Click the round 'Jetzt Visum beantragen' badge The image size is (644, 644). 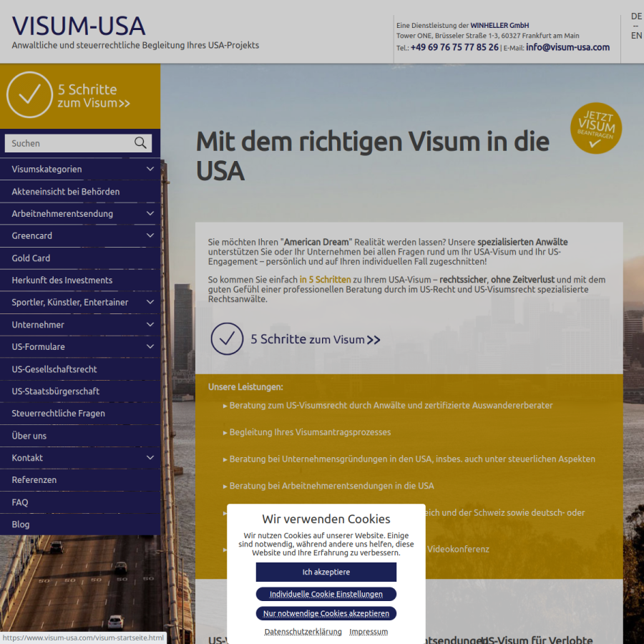tap(596, 128)
